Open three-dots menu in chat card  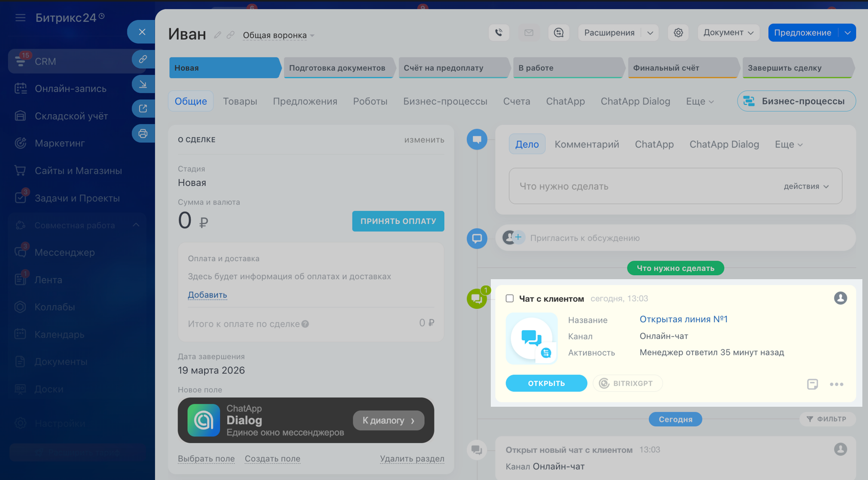pos(836,384)
